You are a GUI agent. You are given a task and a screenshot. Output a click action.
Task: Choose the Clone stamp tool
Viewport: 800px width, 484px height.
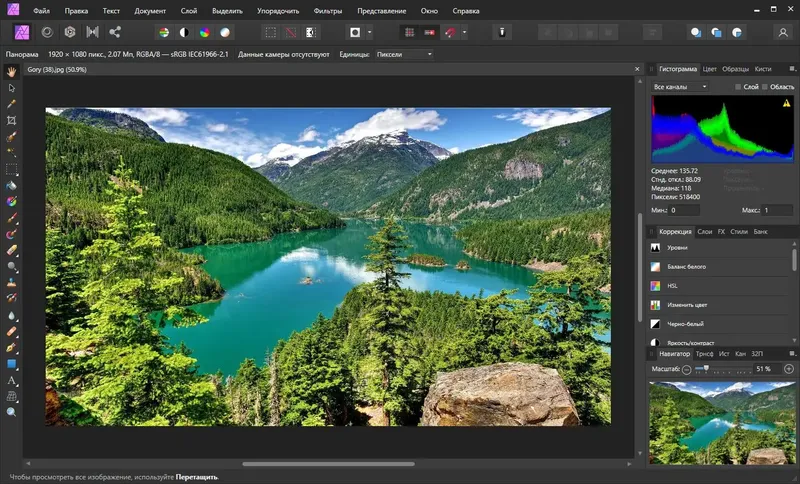point(11,282)
